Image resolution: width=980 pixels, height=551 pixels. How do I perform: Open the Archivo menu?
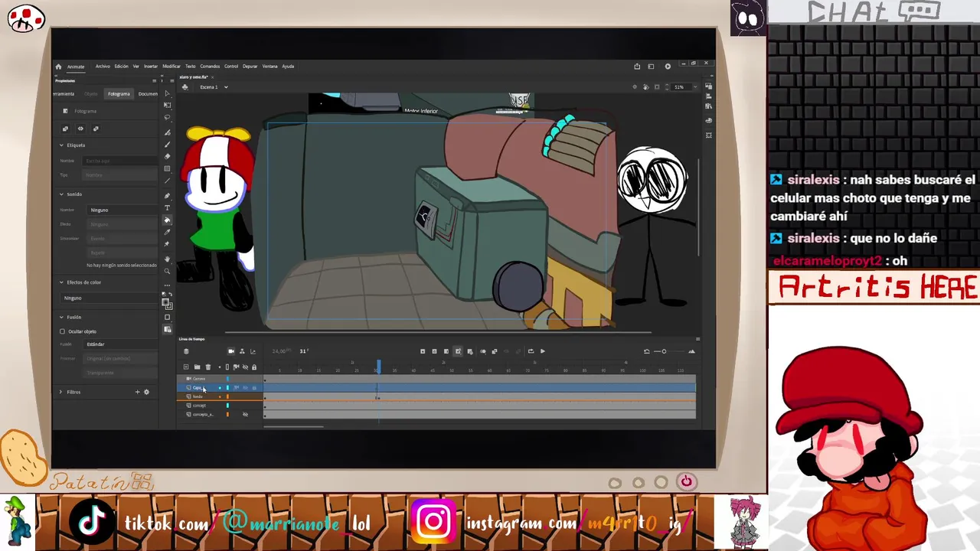[x=103, y=67]
